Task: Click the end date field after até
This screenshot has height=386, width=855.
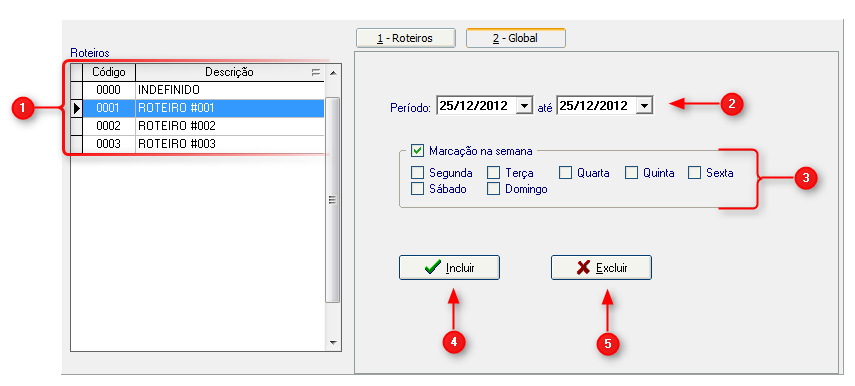Action: (x=596, y=105)
